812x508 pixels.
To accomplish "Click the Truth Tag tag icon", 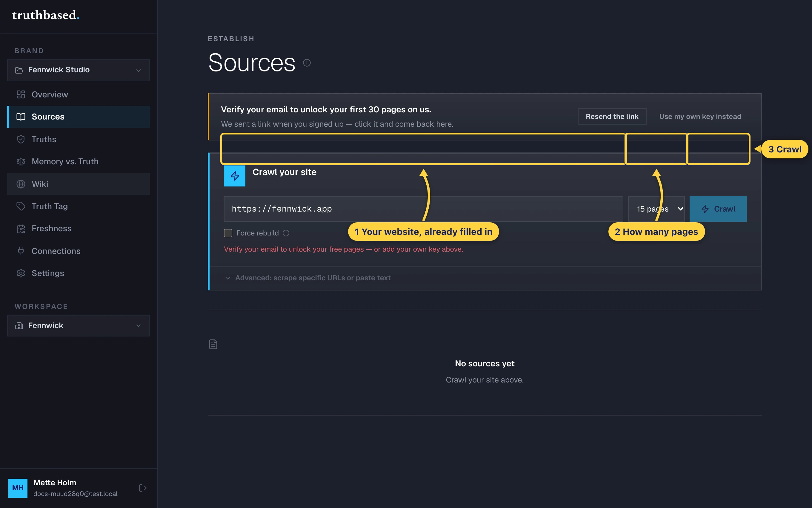I will coord(21,206).
